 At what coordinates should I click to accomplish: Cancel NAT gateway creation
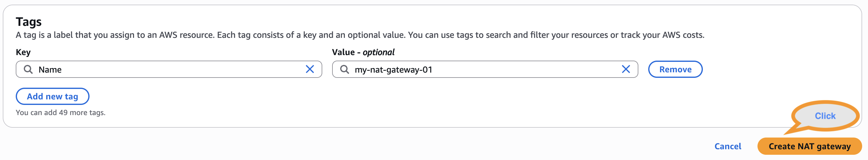(728, 146)
